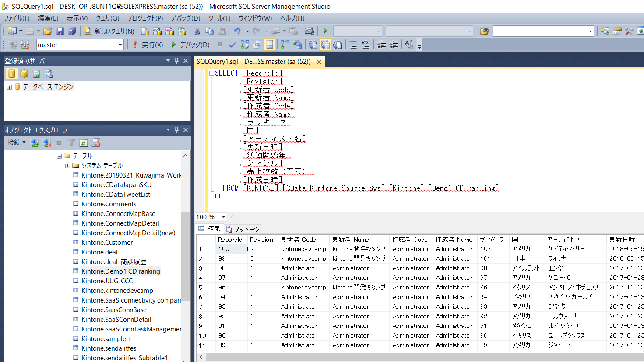644x362 pixels.
Task: Expand the システム テーブル node
Action: (x=67, y=165)
